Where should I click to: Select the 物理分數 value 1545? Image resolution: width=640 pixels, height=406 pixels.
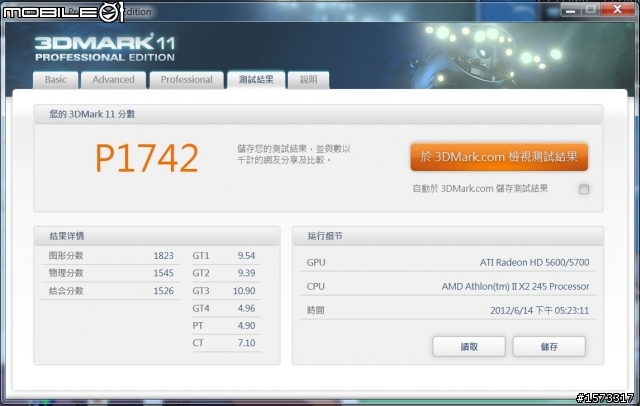coord(164,273)
